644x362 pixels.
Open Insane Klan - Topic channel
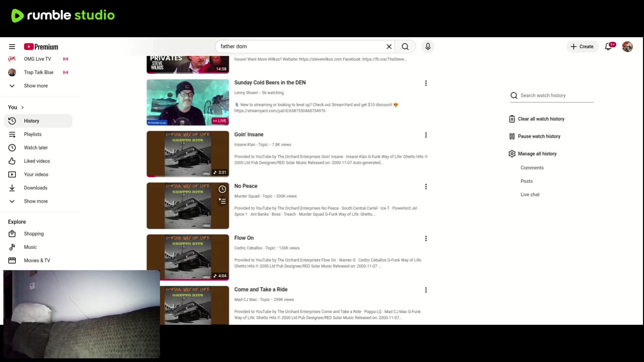(x=251, y=145)
